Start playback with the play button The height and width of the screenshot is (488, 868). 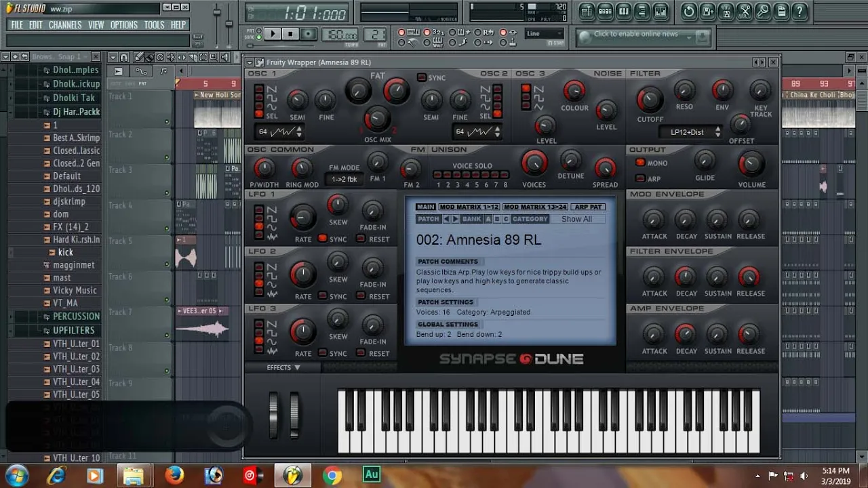[x=272, y=34]
